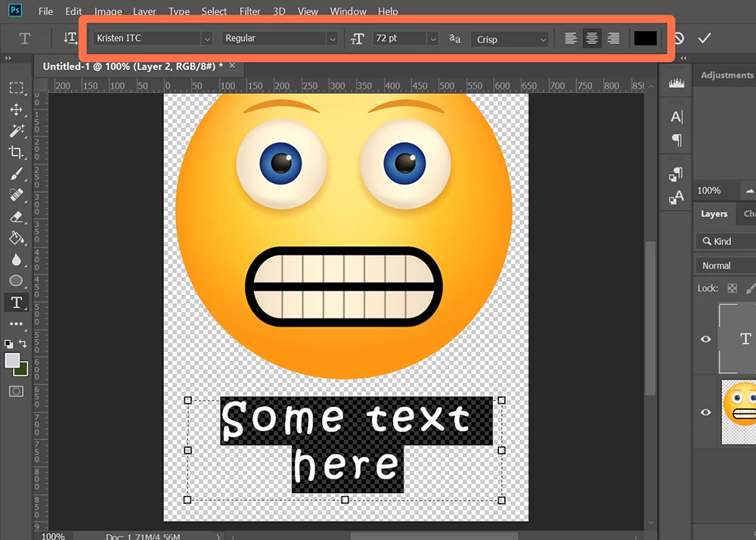The image size is (756, 540).
Task: Hide the text layer with eye icon
Action: tap(705, 339)
